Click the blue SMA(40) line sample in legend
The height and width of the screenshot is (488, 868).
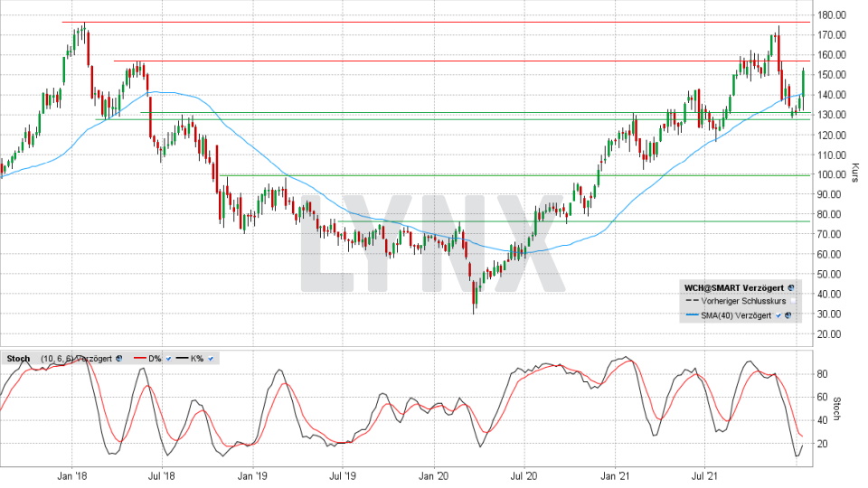pyautogui.click(x=692, y=315)
